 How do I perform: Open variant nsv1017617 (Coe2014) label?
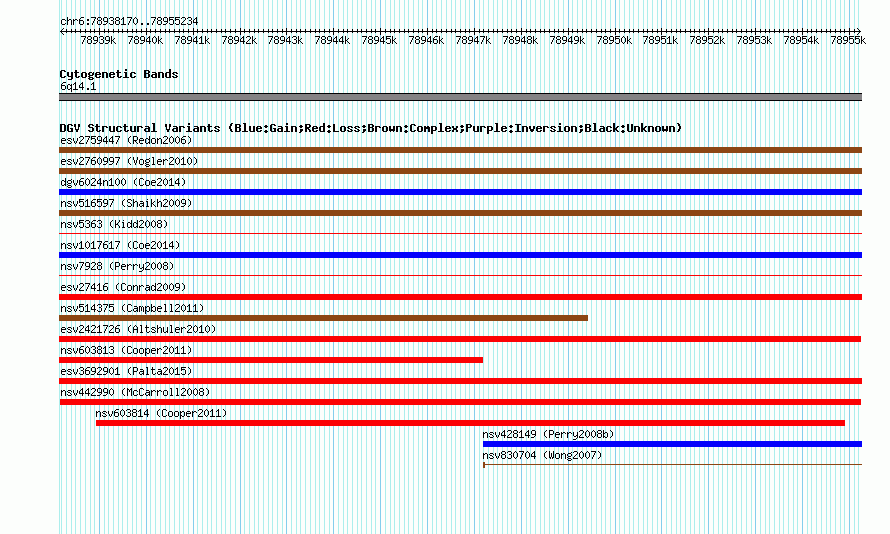tap(120, 245)
